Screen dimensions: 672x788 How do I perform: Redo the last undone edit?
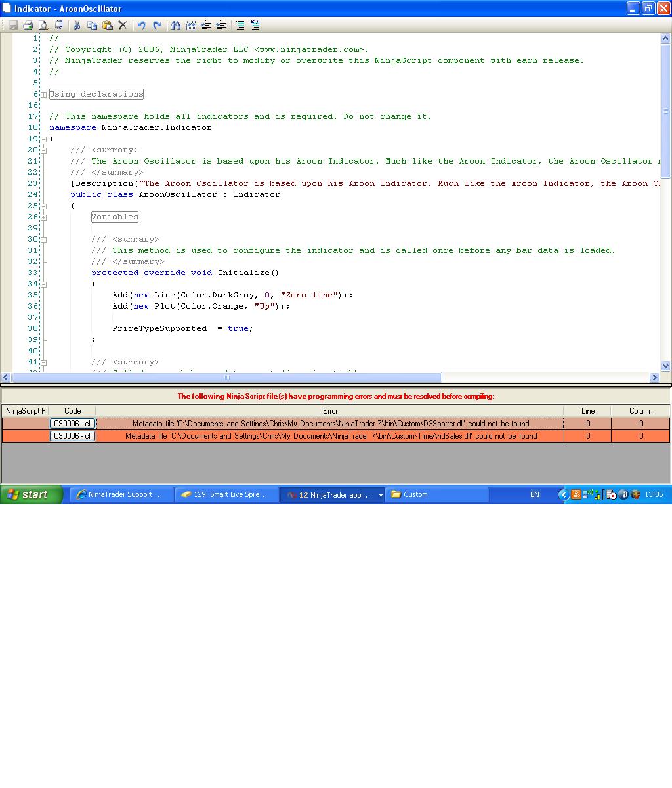tap(157, 25)
